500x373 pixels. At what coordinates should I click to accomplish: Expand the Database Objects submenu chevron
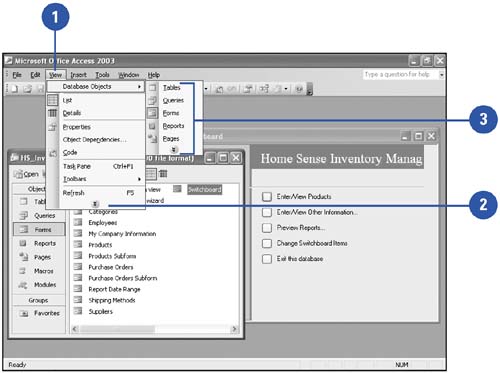[174, 149]
